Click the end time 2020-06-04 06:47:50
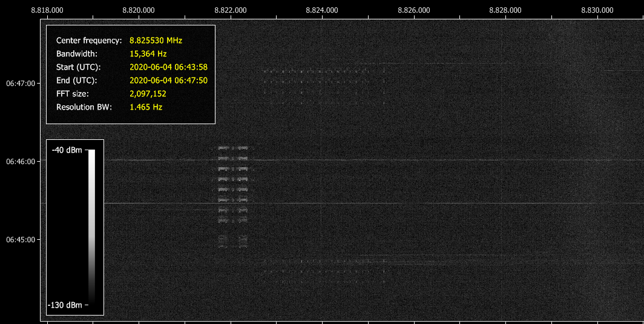Image resolution: width=644 pixels, height=324 pixels. pos(168,81)
